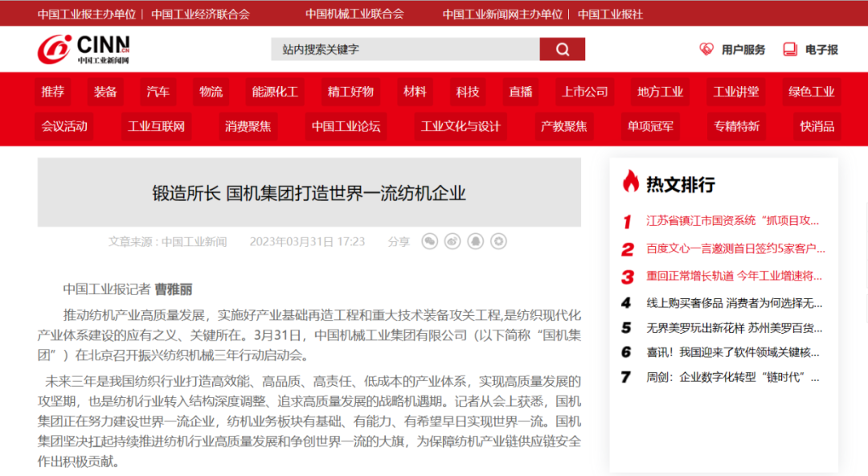Open the 会议活动 channel
This screenshot has width=868, height=476.
[64, 126]
